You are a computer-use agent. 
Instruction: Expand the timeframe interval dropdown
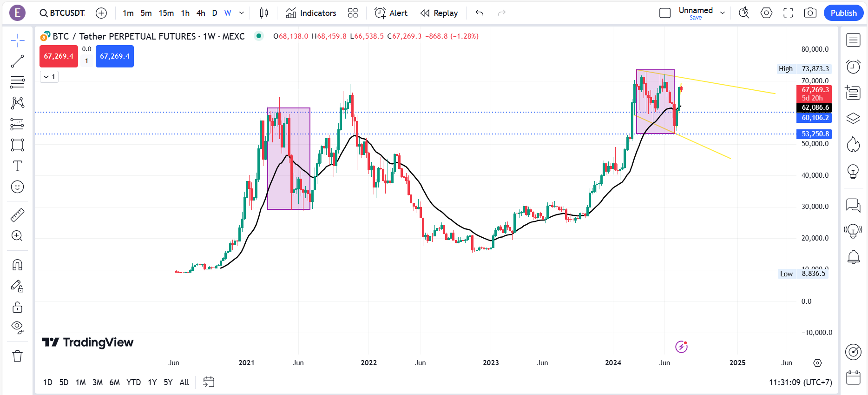tap(242, 13)
